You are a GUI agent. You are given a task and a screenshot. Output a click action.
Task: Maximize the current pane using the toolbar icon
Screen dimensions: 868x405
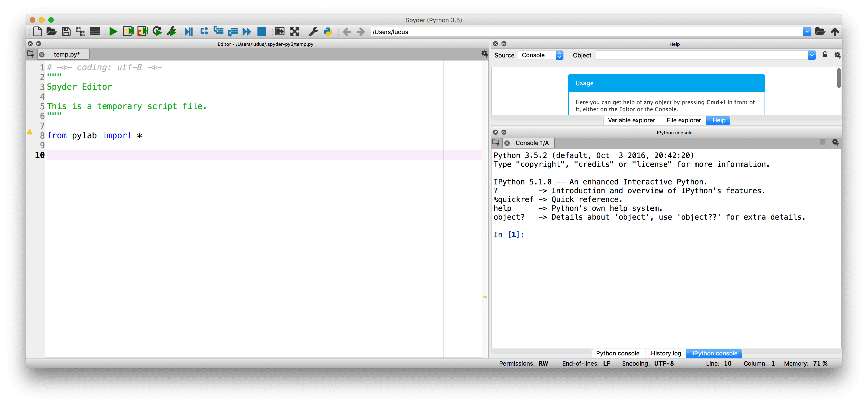point(280,32)
